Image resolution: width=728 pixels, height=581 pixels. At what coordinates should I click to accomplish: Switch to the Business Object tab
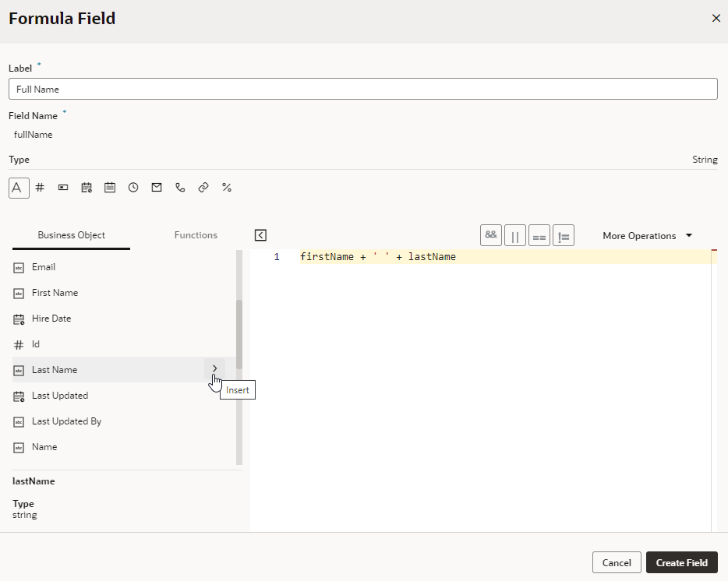tap(70, 234)
